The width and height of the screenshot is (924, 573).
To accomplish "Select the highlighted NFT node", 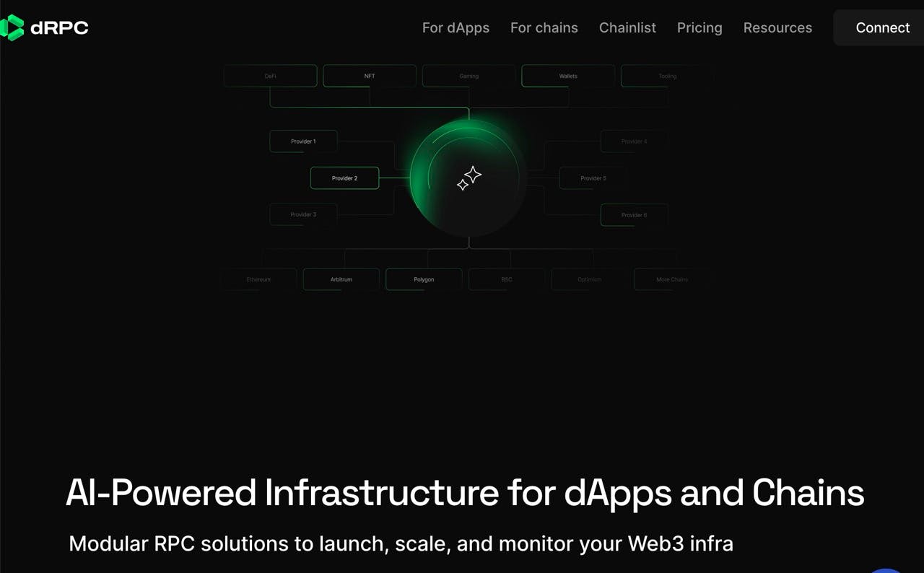I will pos(370,75).
